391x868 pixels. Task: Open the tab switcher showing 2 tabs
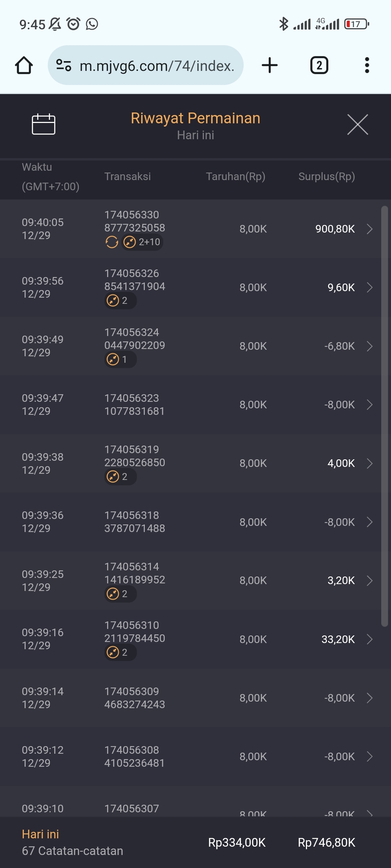tap(319, 65)
